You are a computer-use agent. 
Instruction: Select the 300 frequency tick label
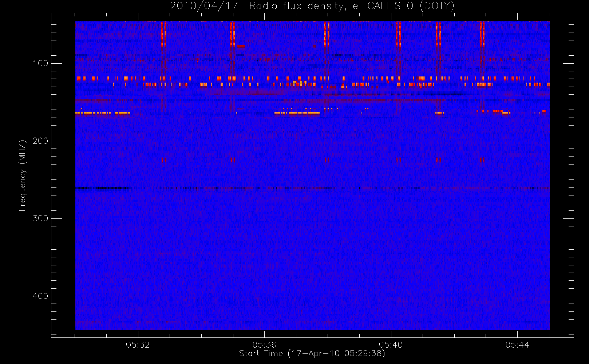(x=40, y=218)
